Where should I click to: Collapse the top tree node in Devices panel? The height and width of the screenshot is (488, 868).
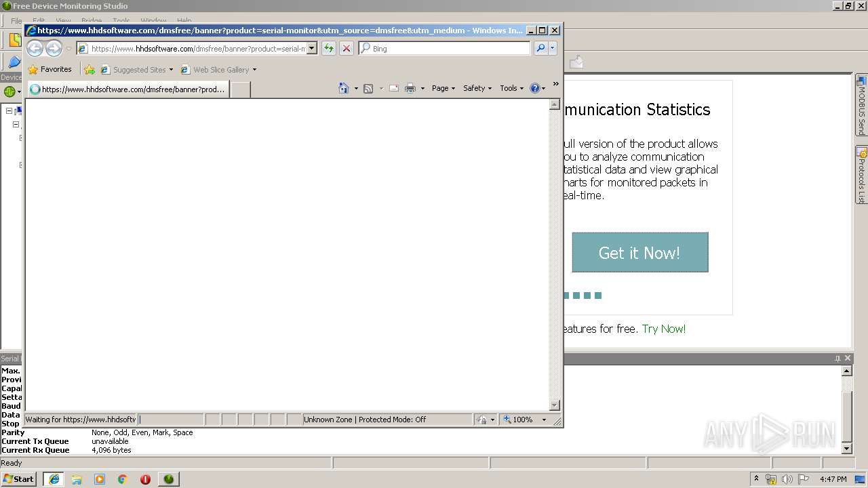(x=9, y=110)
